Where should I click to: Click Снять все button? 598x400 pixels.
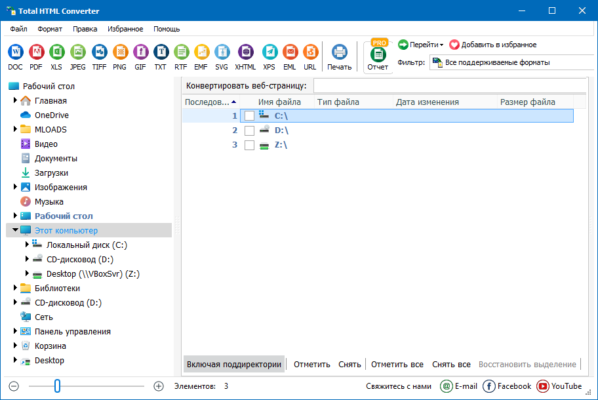coord(451,364)
